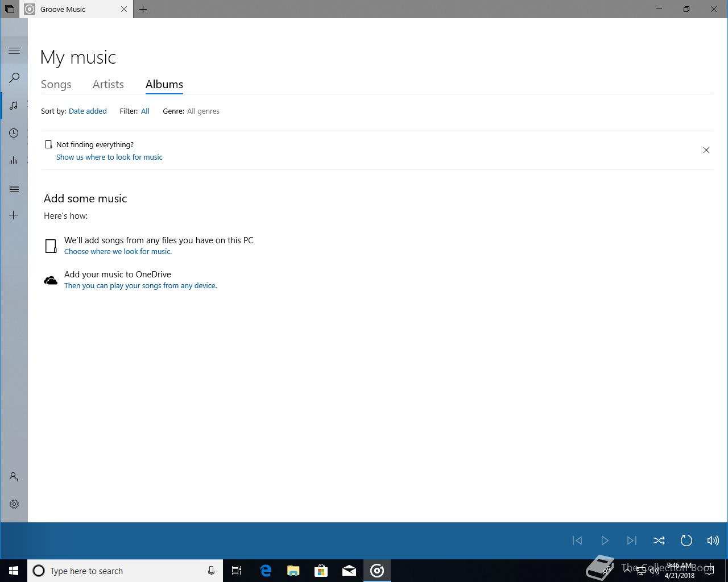Image resolution: width=728 pixels, height=582 pixels.
Task: Click the OneDrive cloud icon
Action: [51, 280]
